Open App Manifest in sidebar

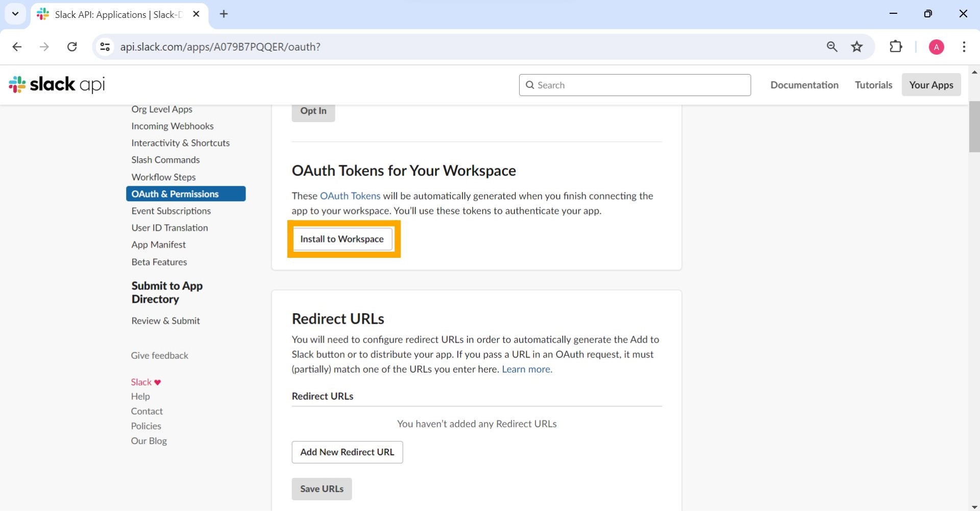tap(158, 245)
